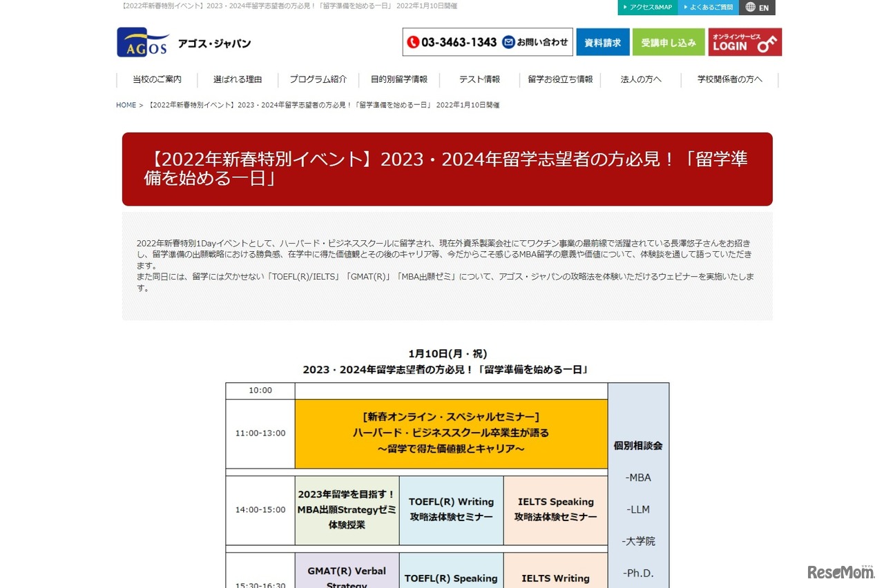Click the 新春オンライン・スペシャルセミナー cell
The width and height of the screenshot is (884, 588).
pyautogui.click(x=451, y=433)
